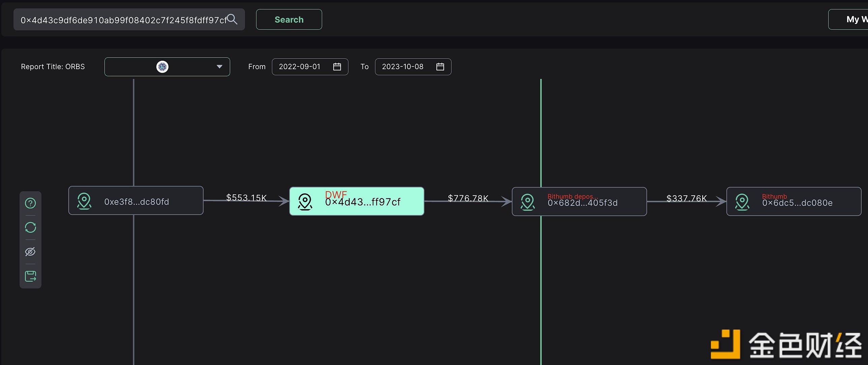Click location pin icon on DWF node
Image resolution: width=868 pixels, height=365 pixels.
tap(305, 202)
